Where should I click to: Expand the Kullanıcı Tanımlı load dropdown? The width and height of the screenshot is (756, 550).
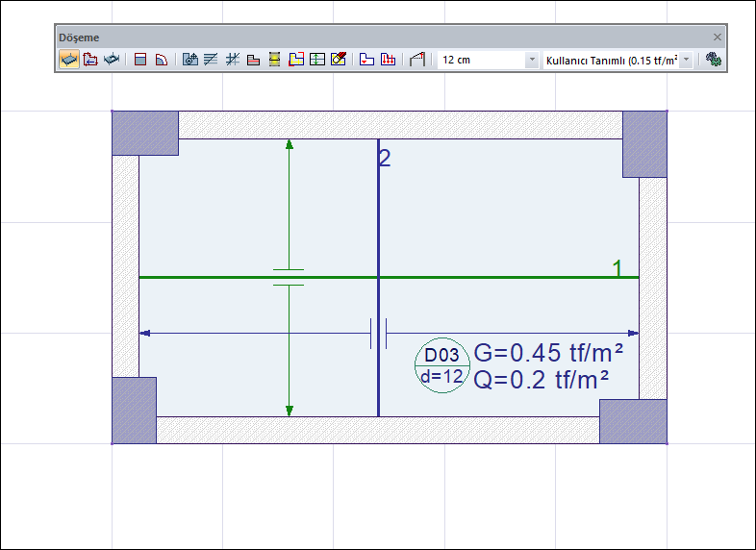tap(687, 60)
